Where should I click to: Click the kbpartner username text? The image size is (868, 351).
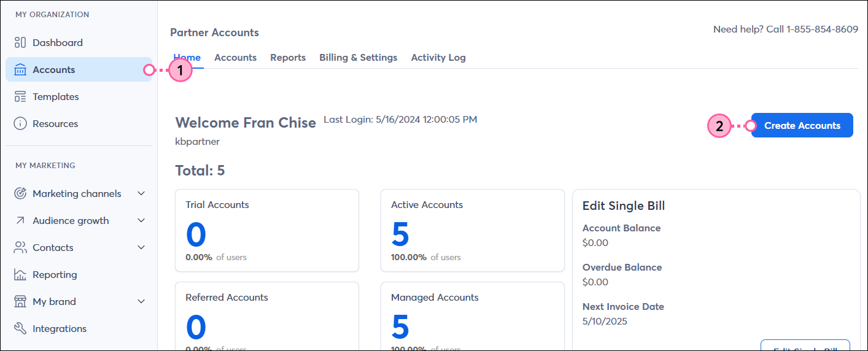coord(198,142)
